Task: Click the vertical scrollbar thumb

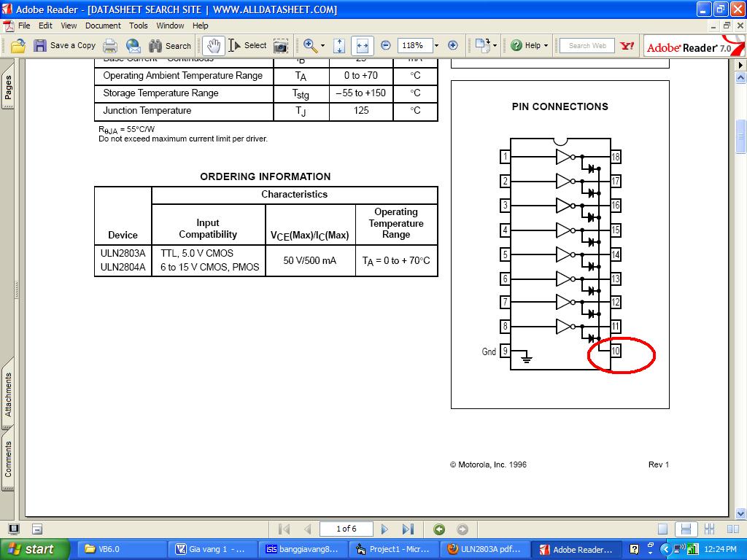Action: pyautogui.click(x=740, y=136)
